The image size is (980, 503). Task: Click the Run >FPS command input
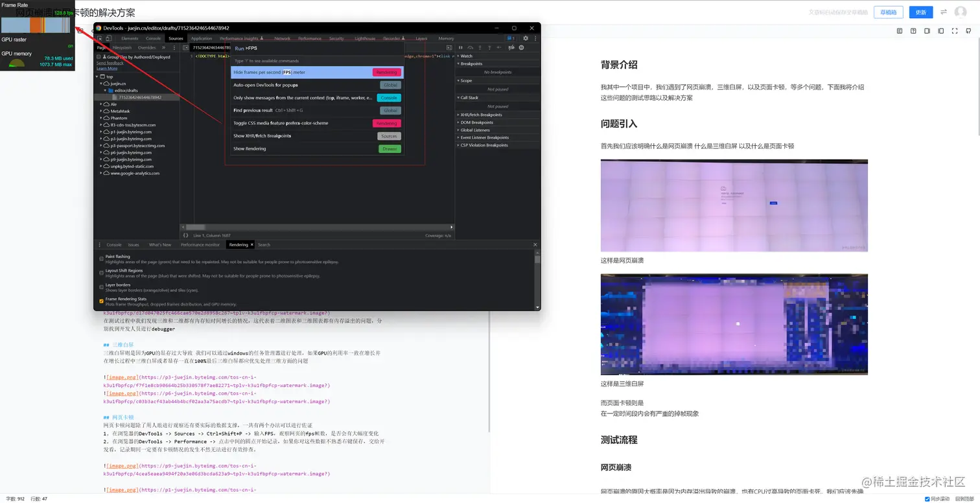pyautogui.click(x=317, y=49)
